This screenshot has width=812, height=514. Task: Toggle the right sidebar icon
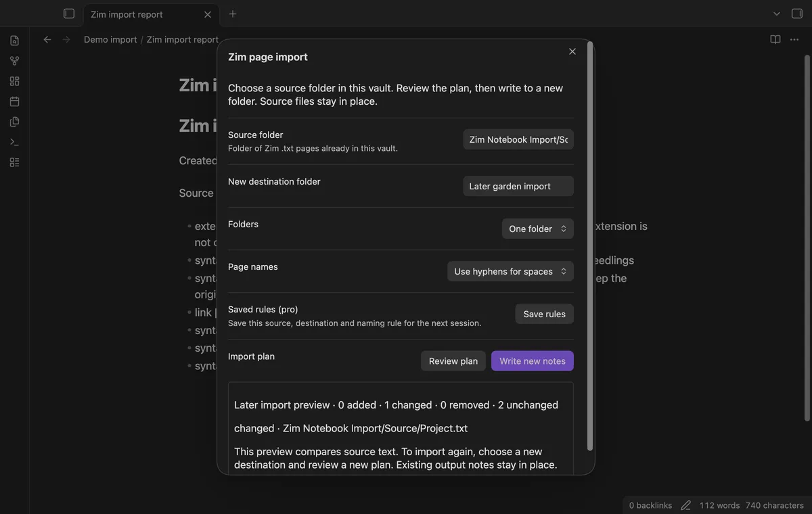tap(797, 14)
